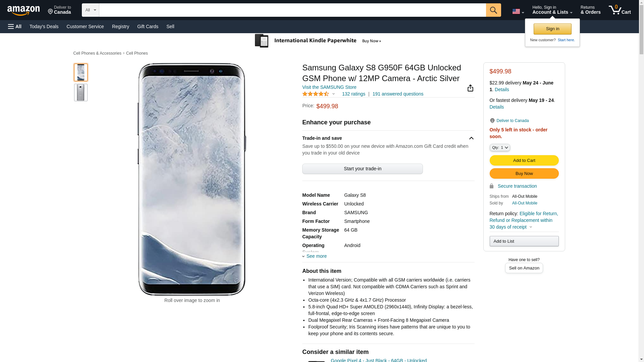644x362 pixels.
Task: Open the shopping cart
Action: 620,10
